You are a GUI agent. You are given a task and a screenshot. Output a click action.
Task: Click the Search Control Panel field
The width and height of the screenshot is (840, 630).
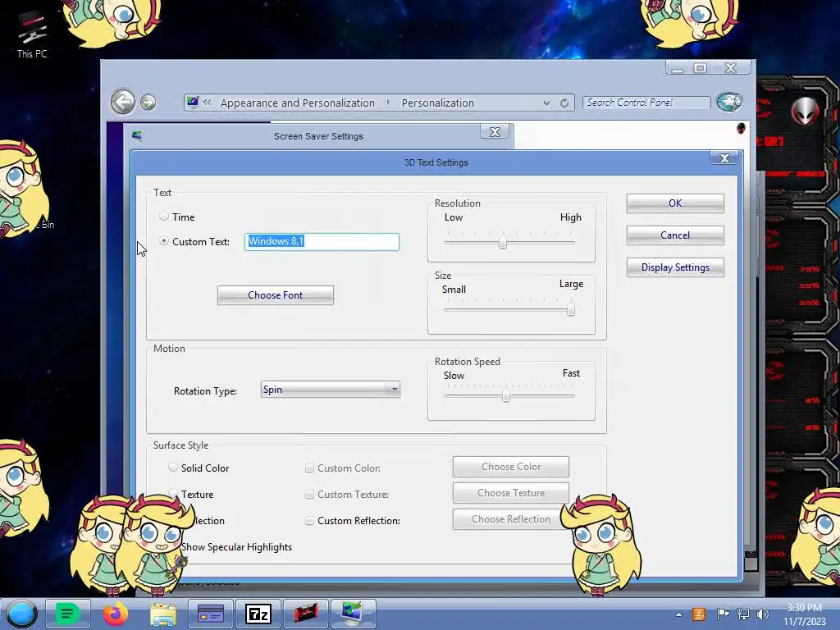click(x=646, y=103)
